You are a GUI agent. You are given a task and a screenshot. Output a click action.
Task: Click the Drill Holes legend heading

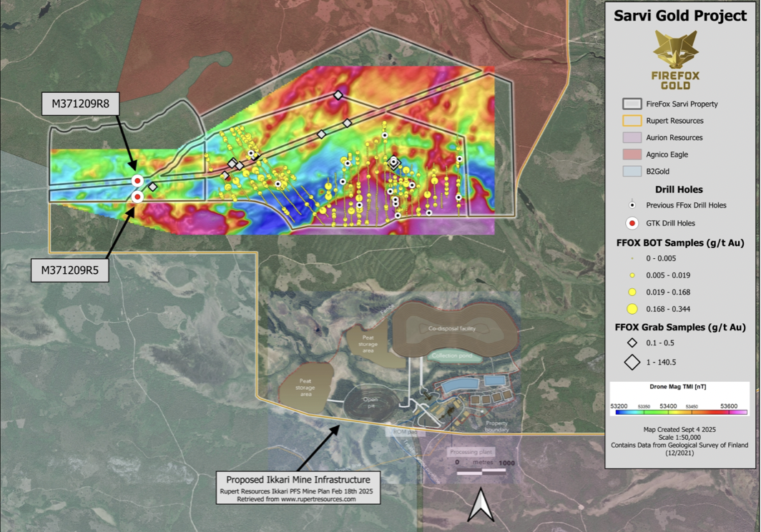point(679,189)
